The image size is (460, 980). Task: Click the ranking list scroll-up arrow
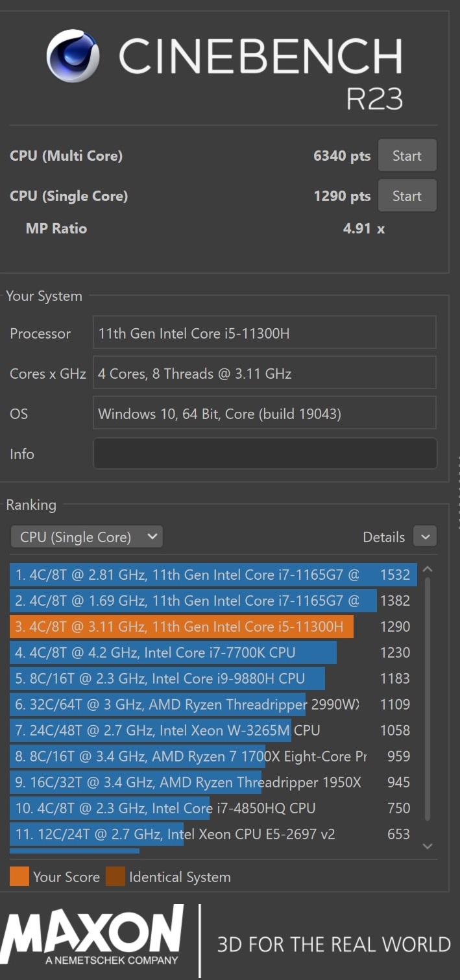click(427, 569)
